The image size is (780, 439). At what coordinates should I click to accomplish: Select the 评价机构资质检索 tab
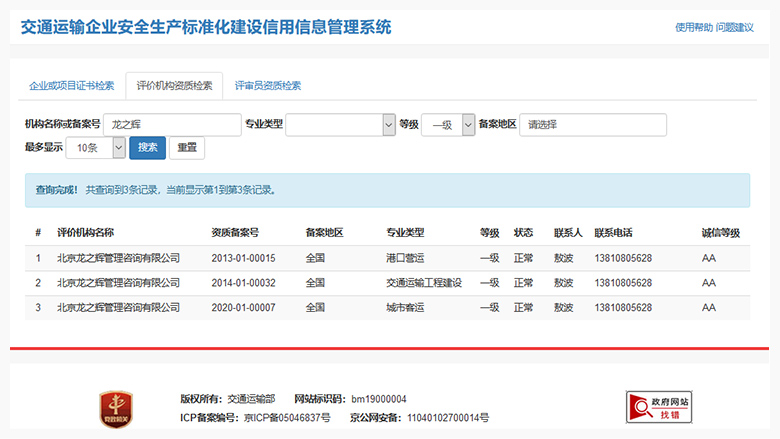[174, 86]
